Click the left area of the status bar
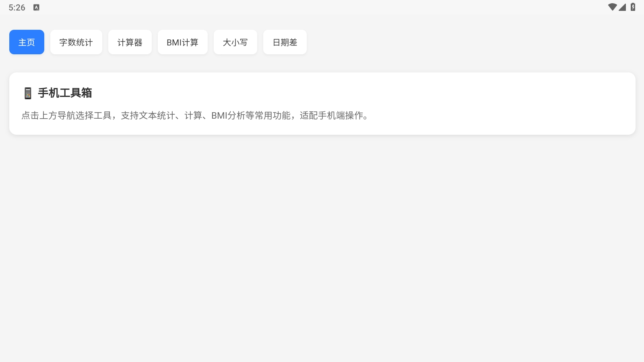 tap(24, 7)
